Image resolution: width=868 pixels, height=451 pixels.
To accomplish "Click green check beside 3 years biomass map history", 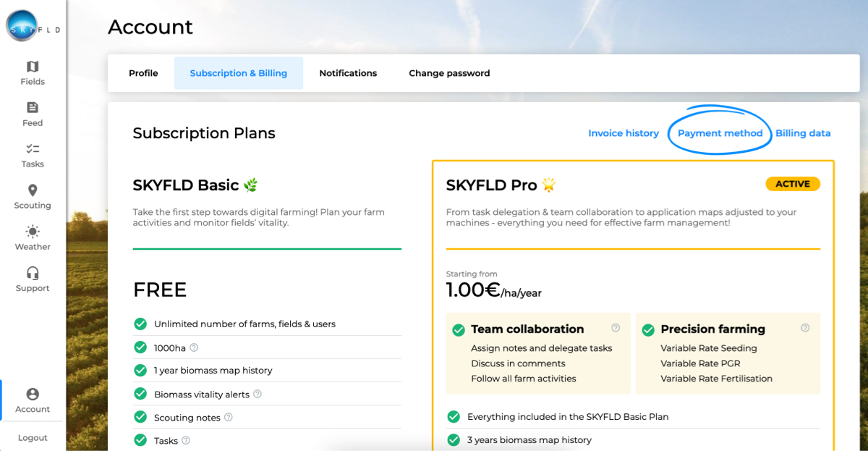I will (454, 439).
